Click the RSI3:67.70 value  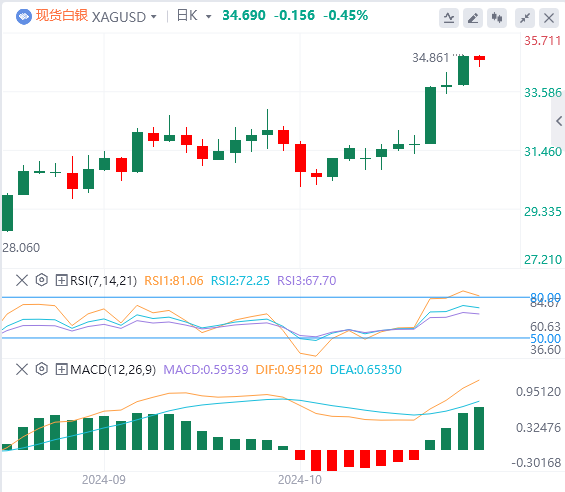click(x=307, y=280)
